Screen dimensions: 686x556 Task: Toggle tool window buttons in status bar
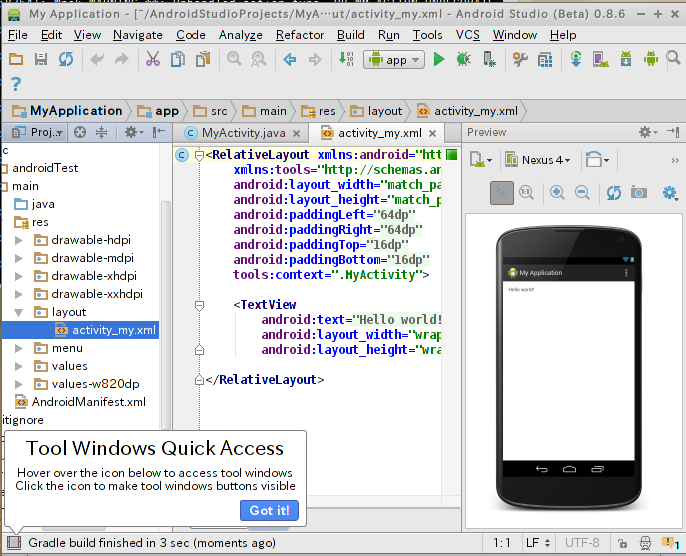click(x=13, y=543)
